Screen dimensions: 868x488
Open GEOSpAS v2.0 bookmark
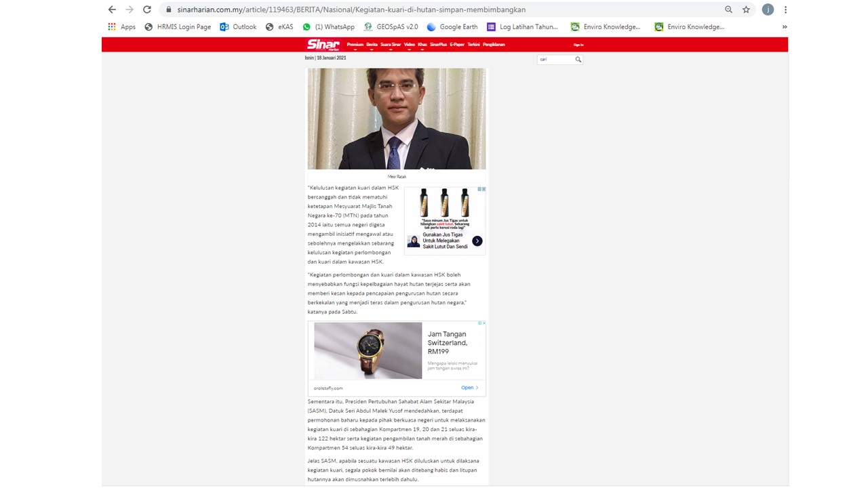(391, 27)
